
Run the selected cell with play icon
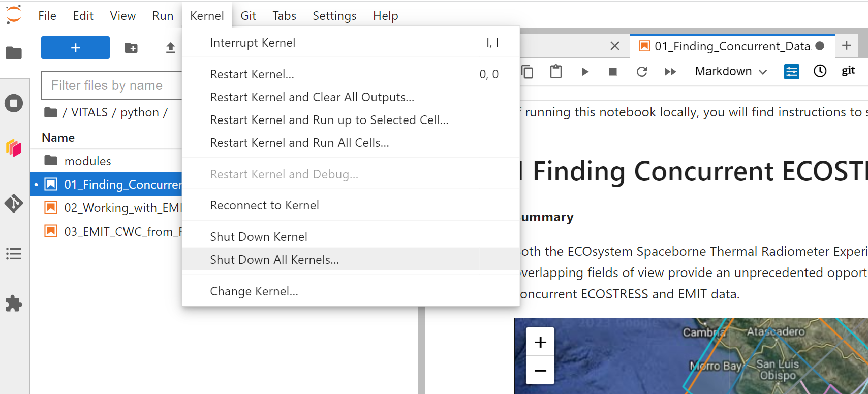[585, 72]
